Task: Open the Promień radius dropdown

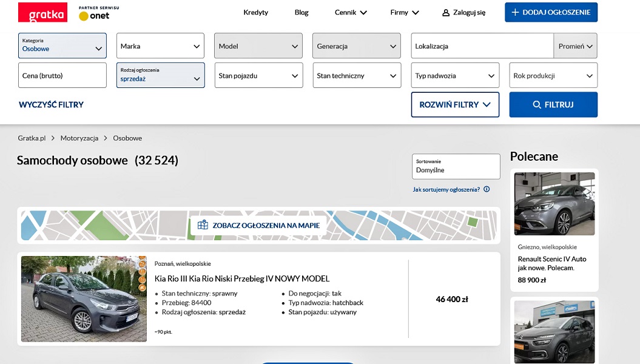Action: 576,45
